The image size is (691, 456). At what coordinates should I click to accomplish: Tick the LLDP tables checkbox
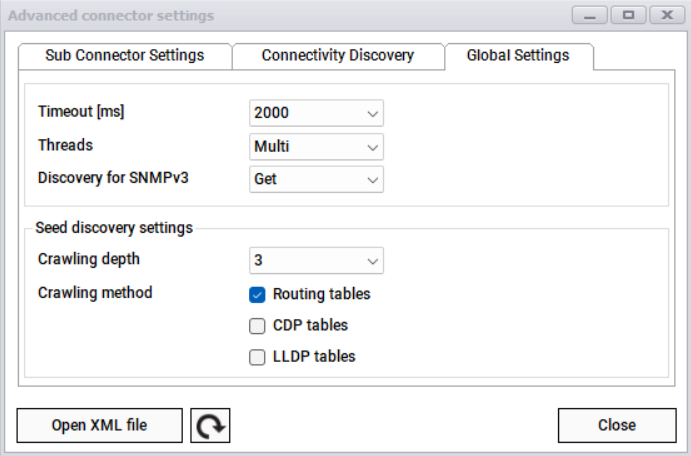click(257, 356)
